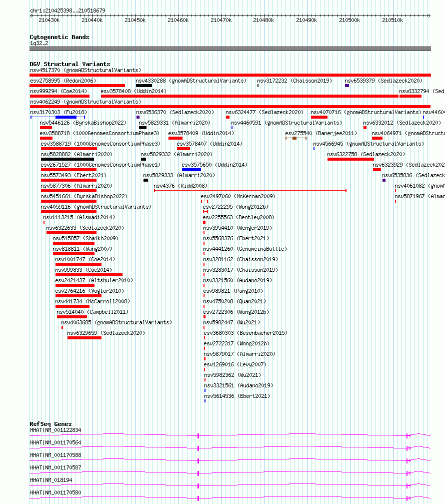445x504 pixels.
Task: Select the nsv4062249 gnomAD variant label
Action: (85, 102)
